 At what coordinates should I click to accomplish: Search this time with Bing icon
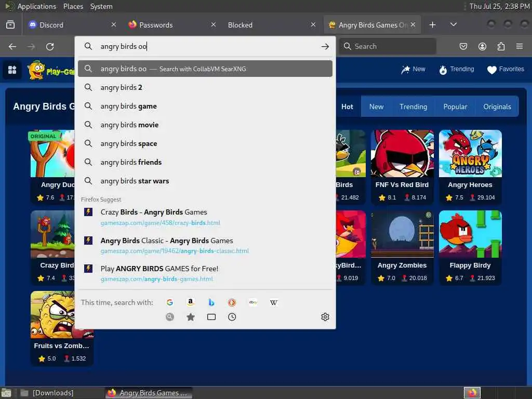click(x=211, y=302)
